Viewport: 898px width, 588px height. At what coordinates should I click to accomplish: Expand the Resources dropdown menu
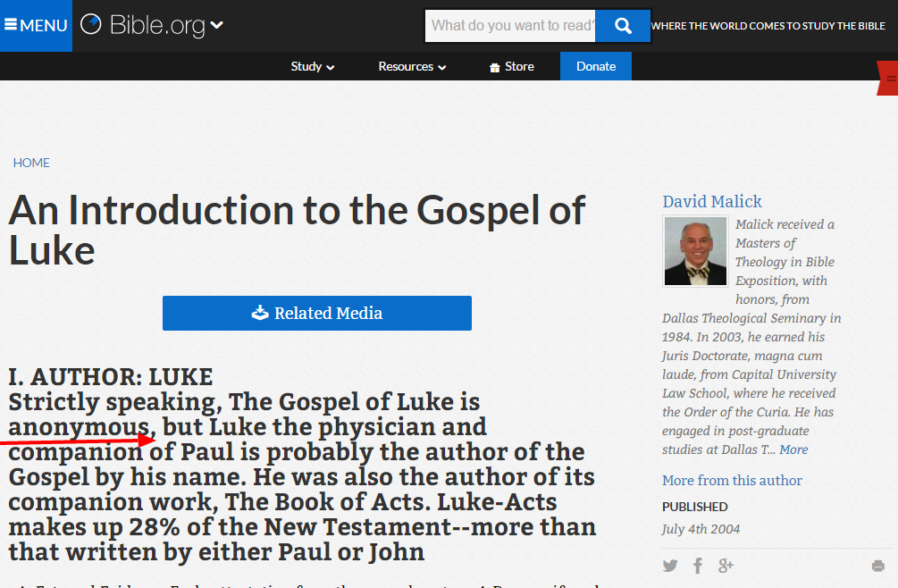(412, 66)
